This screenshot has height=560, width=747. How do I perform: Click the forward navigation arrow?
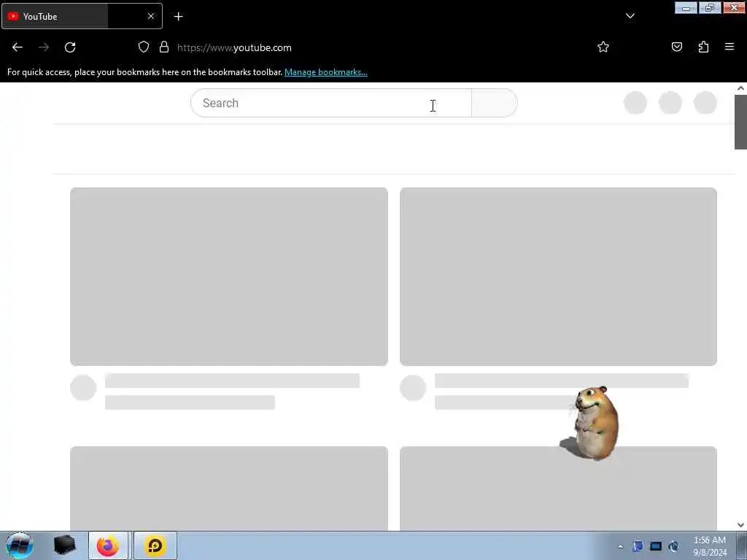(44, 47)
